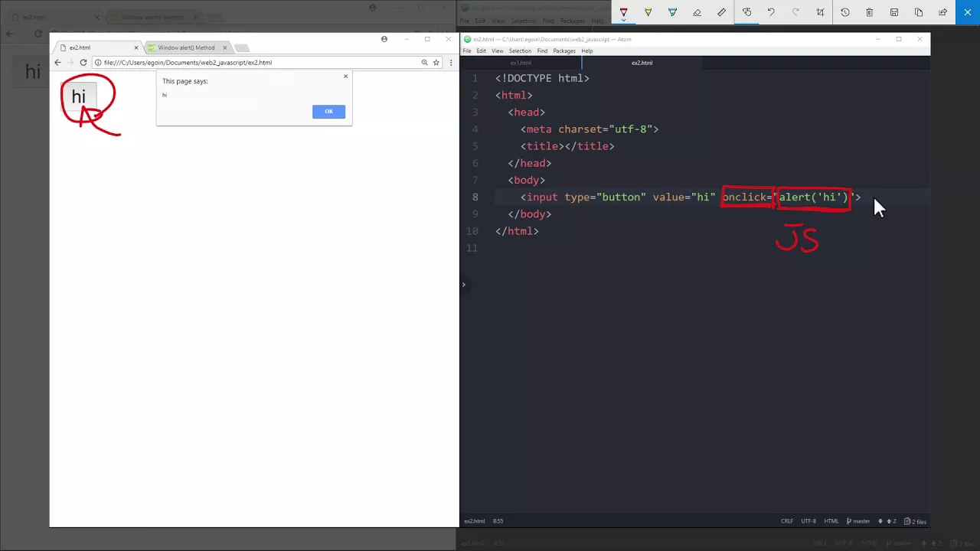Click OK in the alert dialog

click(328, 112)
